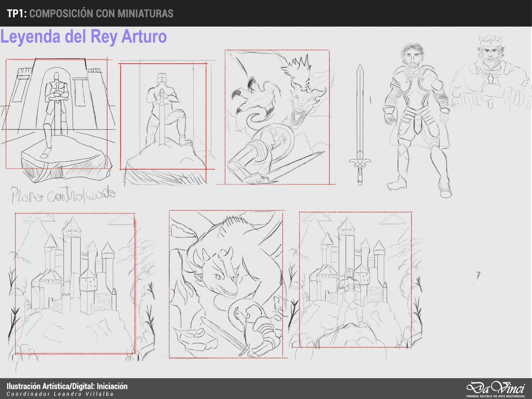The height and width of the screenshot is (399, 532).
Task: Click 'Ilustración Artística/Digital: Iniciación' footer text
Action: click(x=67, y=386)
